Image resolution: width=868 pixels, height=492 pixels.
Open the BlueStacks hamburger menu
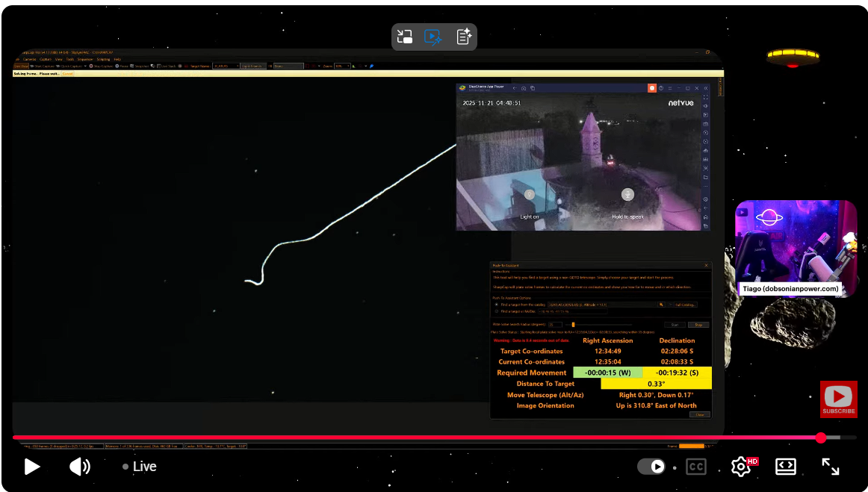670,88
